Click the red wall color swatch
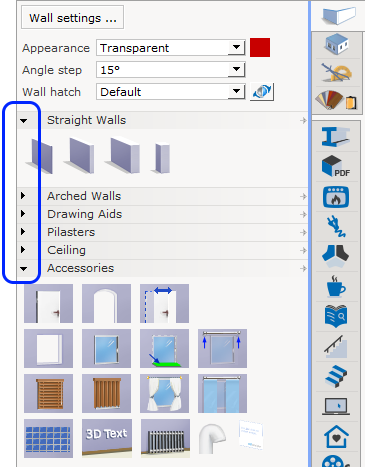 pos(260,48)
